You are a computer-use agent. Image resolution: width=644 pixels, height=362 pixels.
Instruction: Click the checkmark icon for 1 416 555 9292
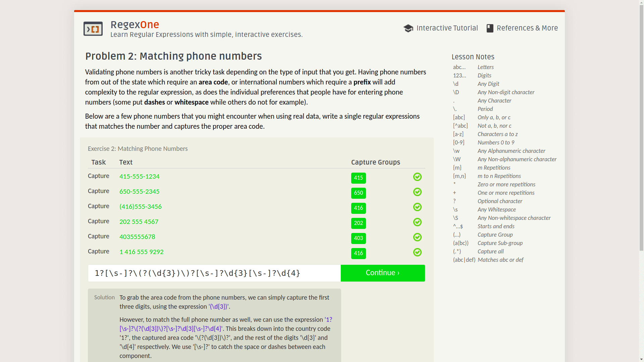point(417,252)
